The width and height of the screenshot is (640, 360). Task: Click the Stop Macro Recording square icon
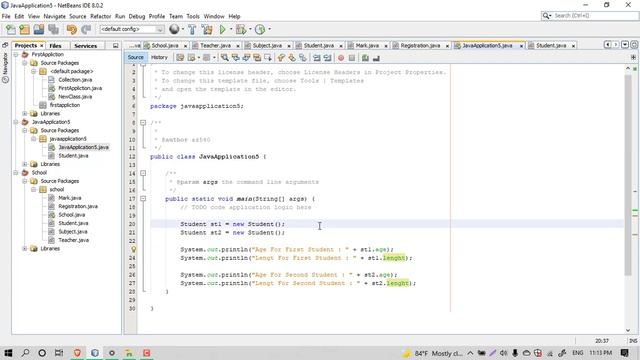pos(352,58)
